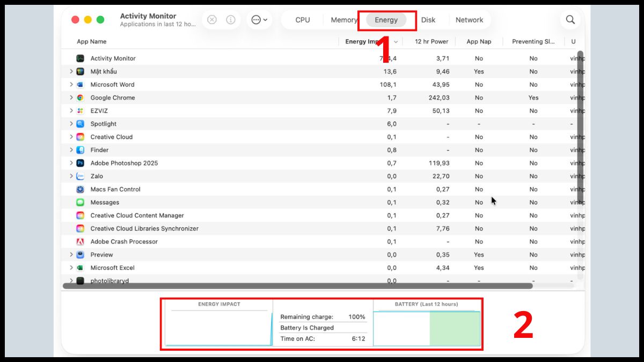Image resolution: width=644 pixels, height=362 pixels.
Task: Click the vertical scrollbar of process list
Action: tap(580, 129)
